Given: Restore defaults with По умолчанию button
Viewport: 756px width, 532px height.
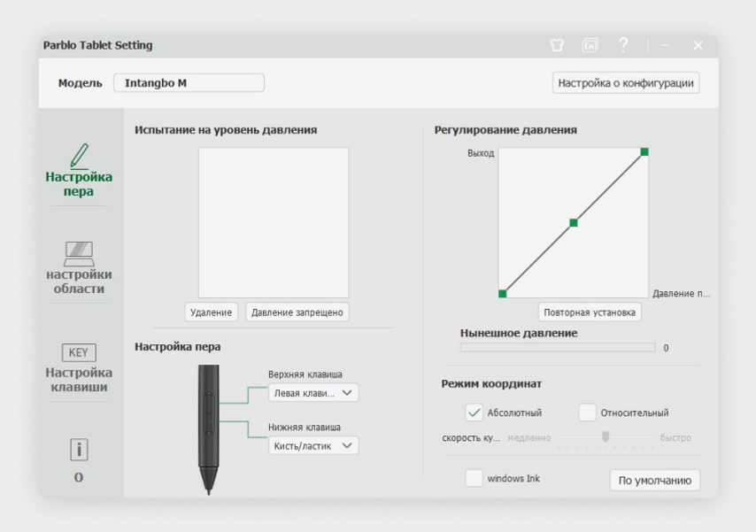Looking at the screenshot, I should click(x=655, y=481).
